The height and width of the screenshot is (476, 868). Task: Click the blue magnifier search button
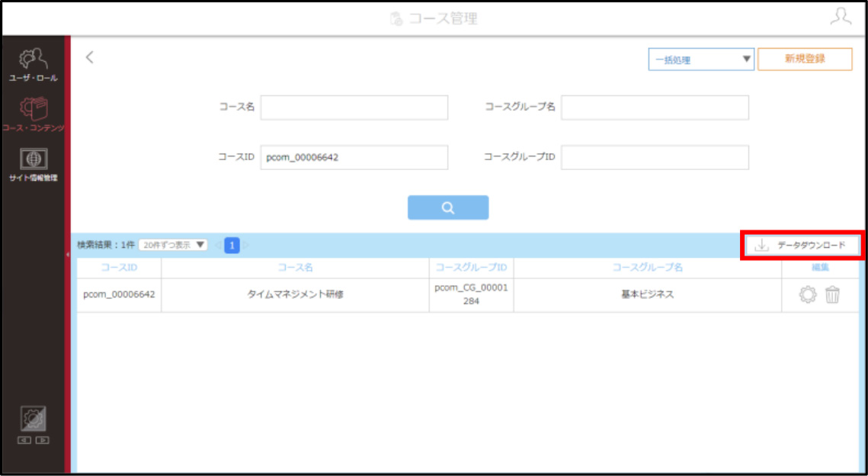(448, 207)
